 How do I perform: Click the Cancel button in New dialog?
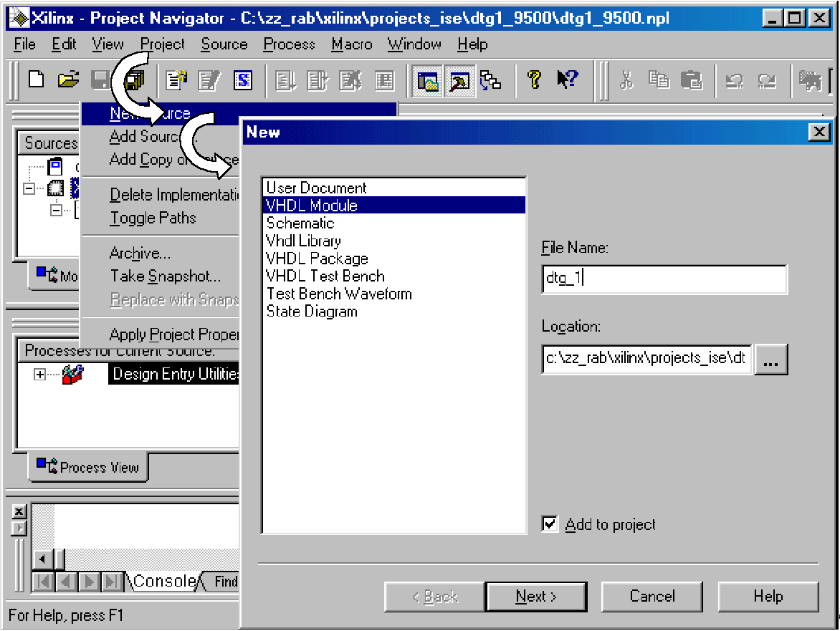(x=652, y=596)
